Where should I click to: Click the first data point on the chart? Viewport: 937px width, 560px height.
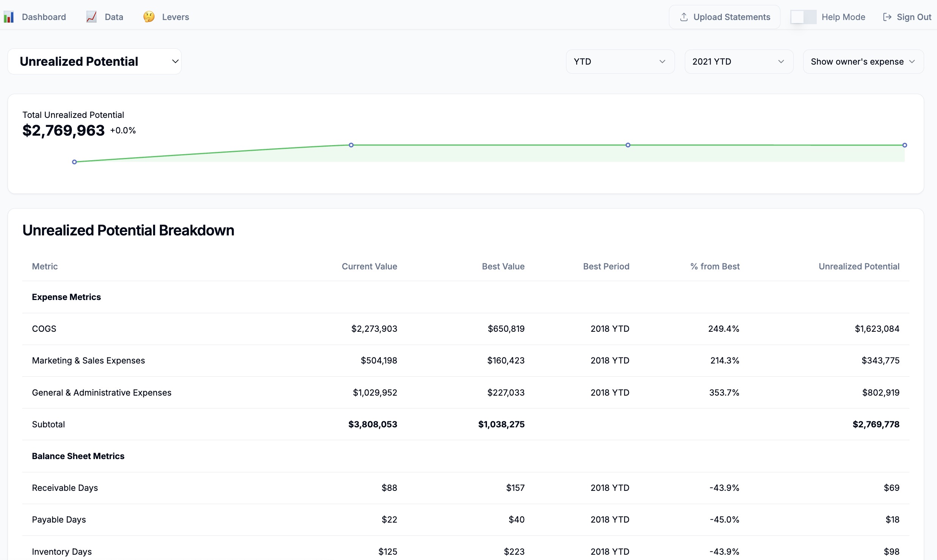(74, 162)
